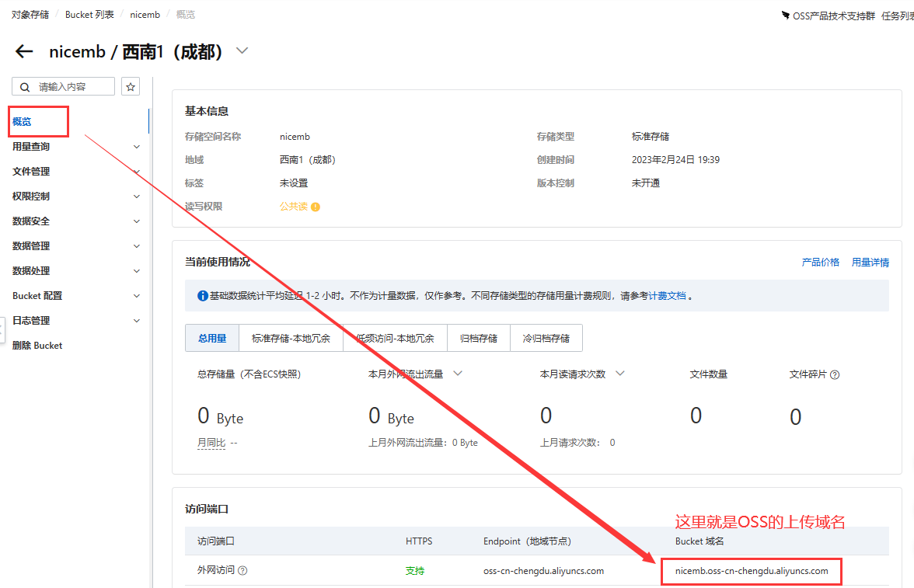Viewport: 914px width, 588px height.
Task: Click the warning icon next to 公共读
Action: point(316,207)
